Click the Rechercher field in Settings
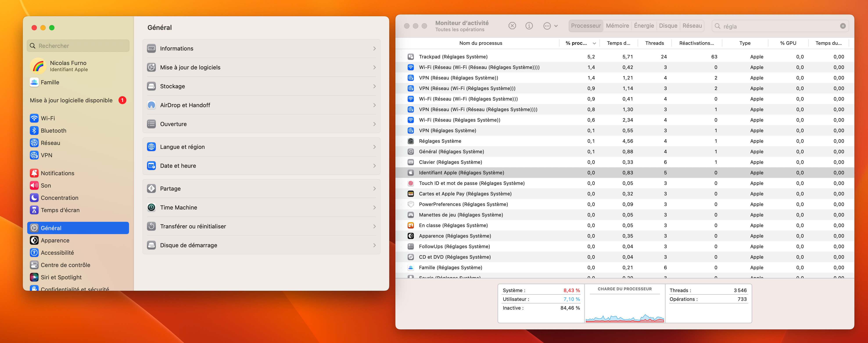This screenshot has width=868, height=343. [78, 45]
